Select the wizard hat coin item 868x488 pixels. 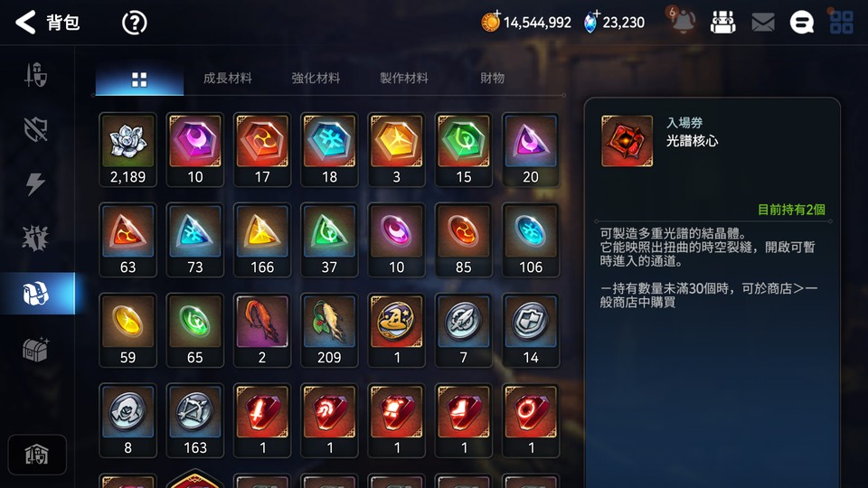click(x=396, y=330)
